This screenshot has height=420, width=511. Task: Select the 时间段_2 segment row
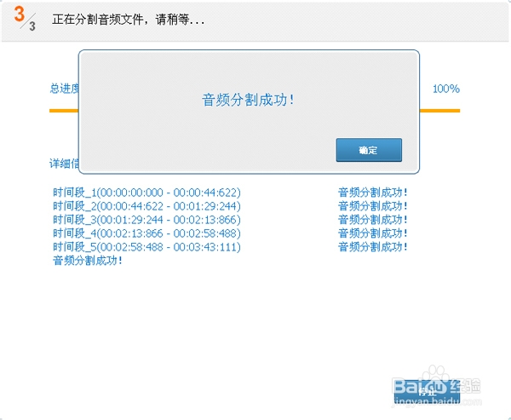click(x=146, y=206)
